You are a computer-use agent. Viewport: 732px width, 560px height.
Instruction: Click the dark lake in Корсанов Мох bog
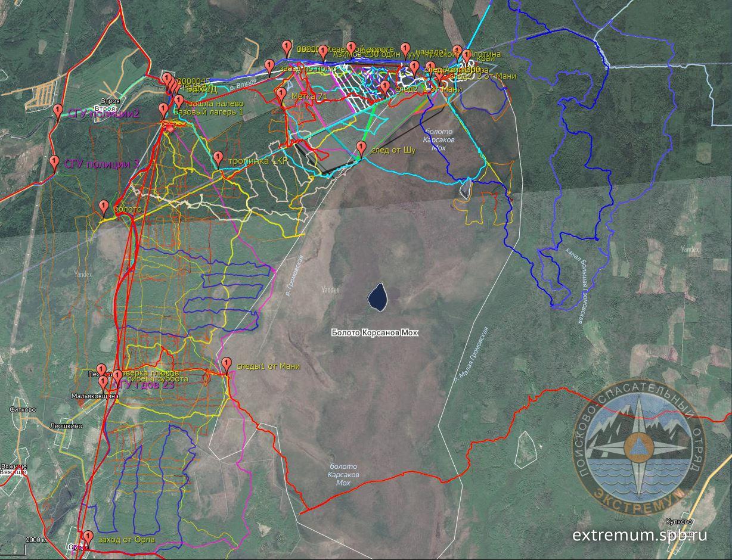click(x=377, y=297)
